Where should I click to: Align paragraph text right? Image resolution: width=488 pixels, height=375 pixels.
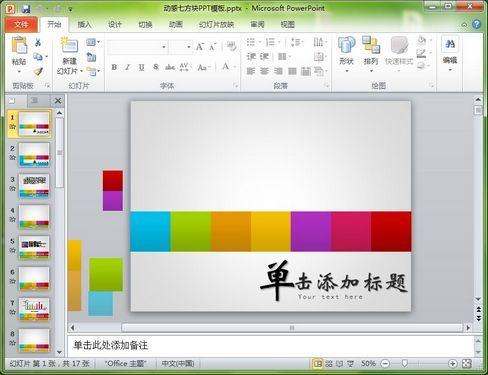(x=278, y=71)
